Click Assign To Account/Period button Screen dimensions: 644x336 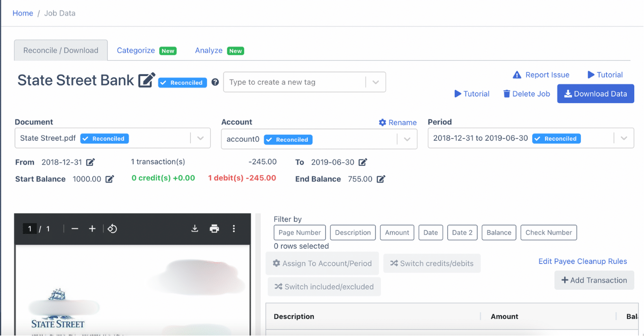[x=322, y=263]
